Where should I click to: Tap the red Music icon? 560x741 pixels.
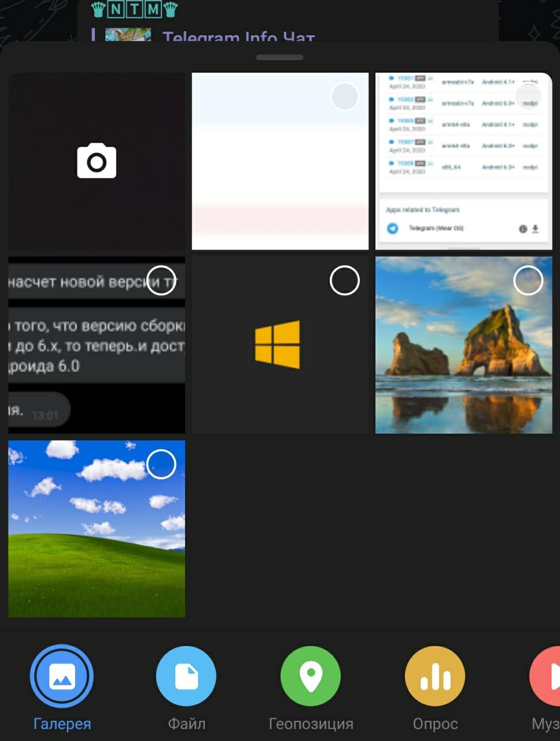(545, 676)
